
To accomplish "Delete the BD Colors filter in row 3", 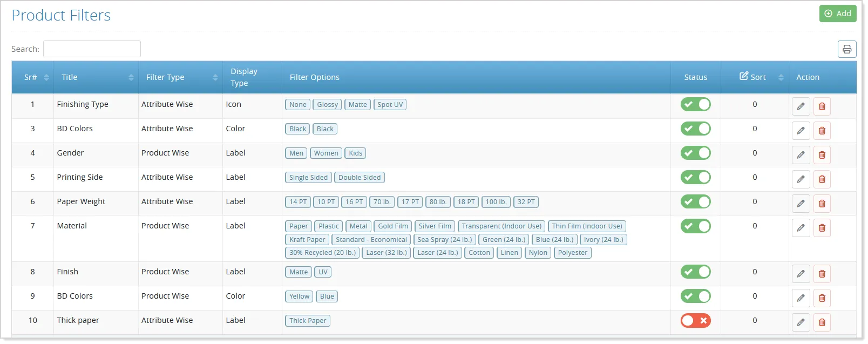I will (822, 131).
